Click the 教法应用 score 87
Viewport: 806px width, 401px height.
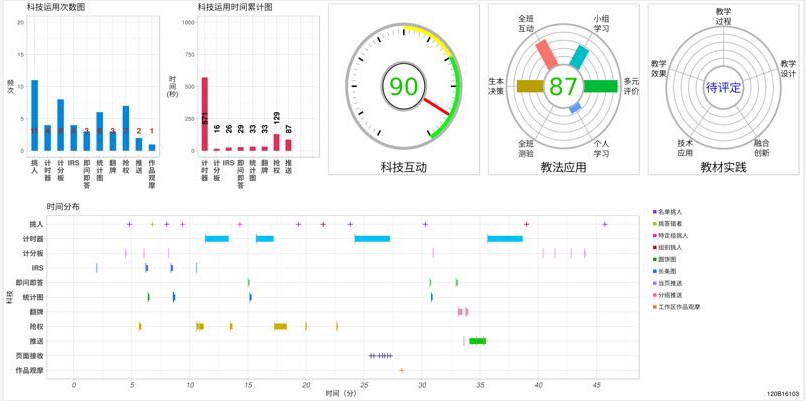click(563, 86)
